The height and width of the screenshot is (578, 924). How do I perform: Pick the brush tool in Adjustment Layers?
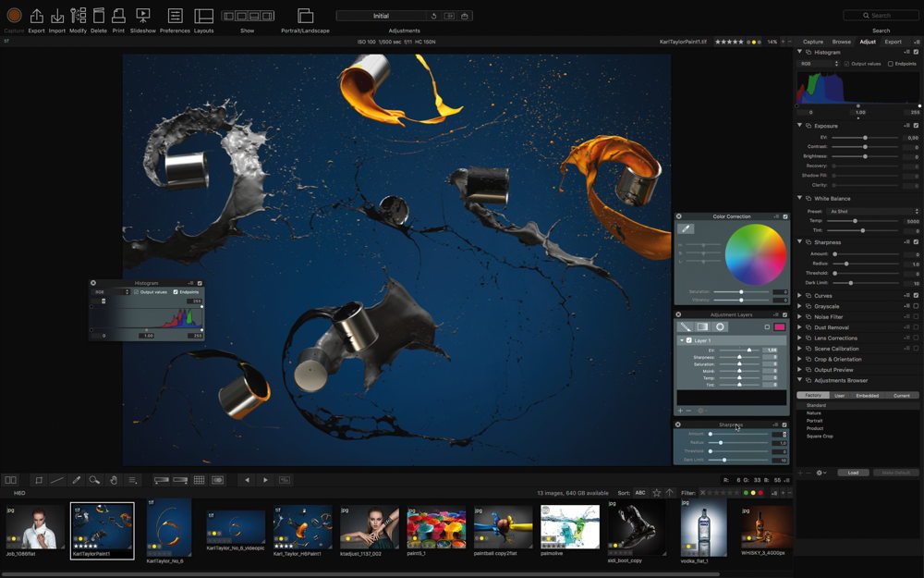(x=686, y=326)
